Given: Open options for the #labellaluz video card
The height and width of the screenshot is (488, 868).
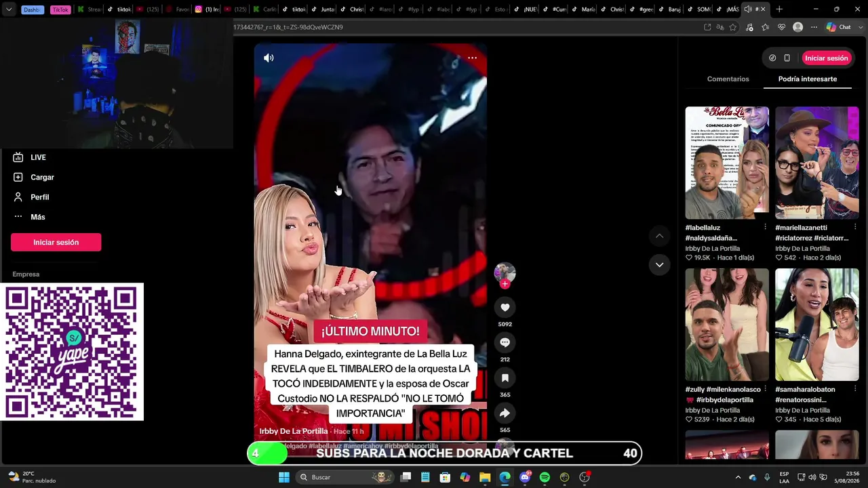Looking at the screenshot, I should point(765,228).
